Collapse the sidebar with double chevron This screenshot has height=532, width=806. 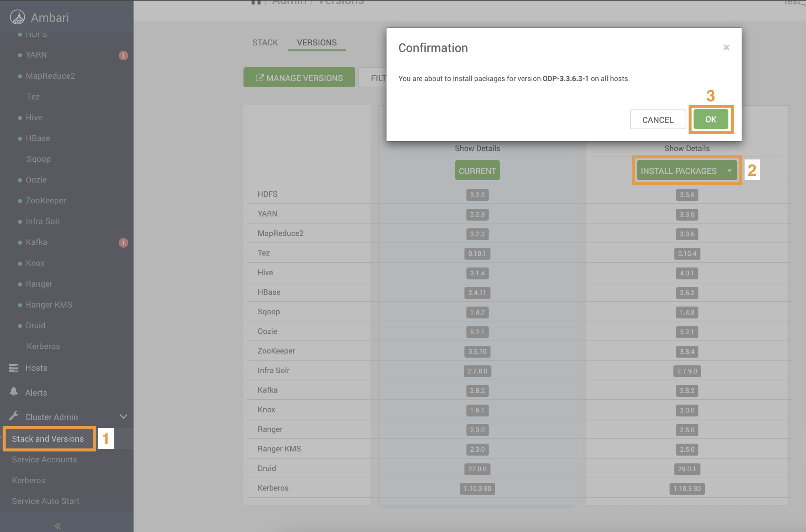58,526
